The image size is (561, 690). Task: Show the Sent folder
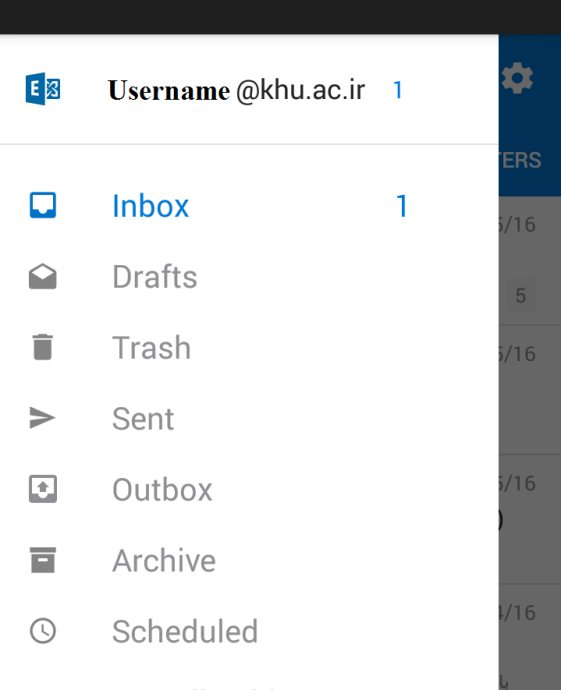249,418
